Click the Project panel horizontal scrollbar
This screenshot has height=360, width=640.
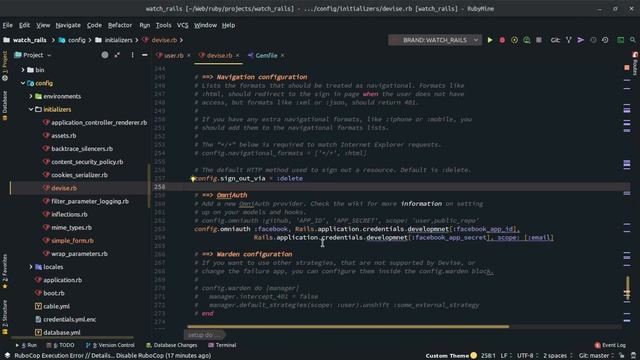click(x=73, y=338)
